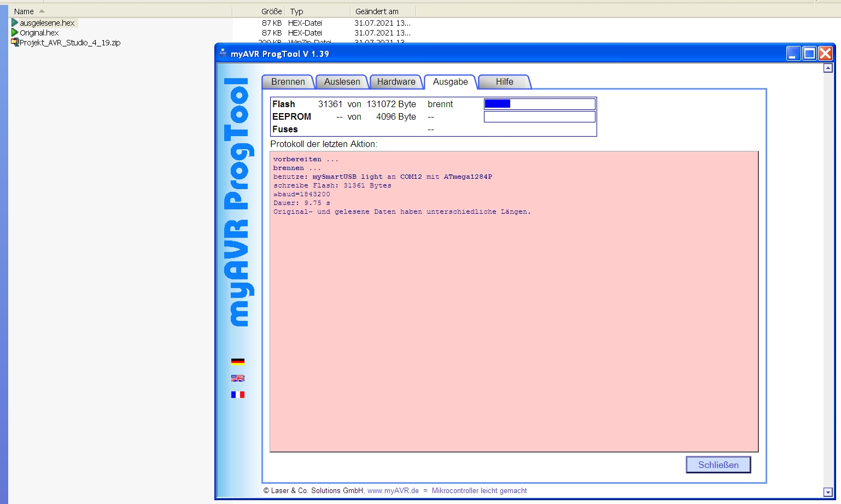Click the Projekt_AVR_Studio_4_19.zip archive icon
Image resolution: width=841 pixels, height=504 pixels.
[x=15, y=43]
